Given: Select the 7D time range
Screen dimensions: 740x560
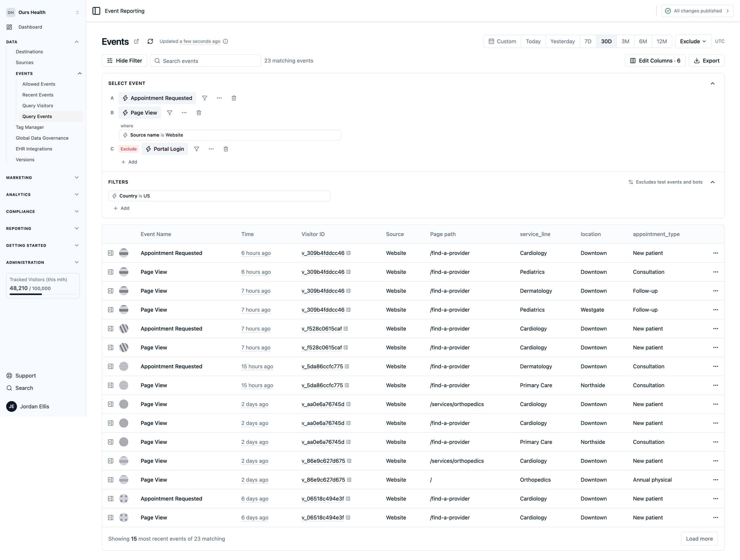Looking at the screenshot, I should 588,41.
